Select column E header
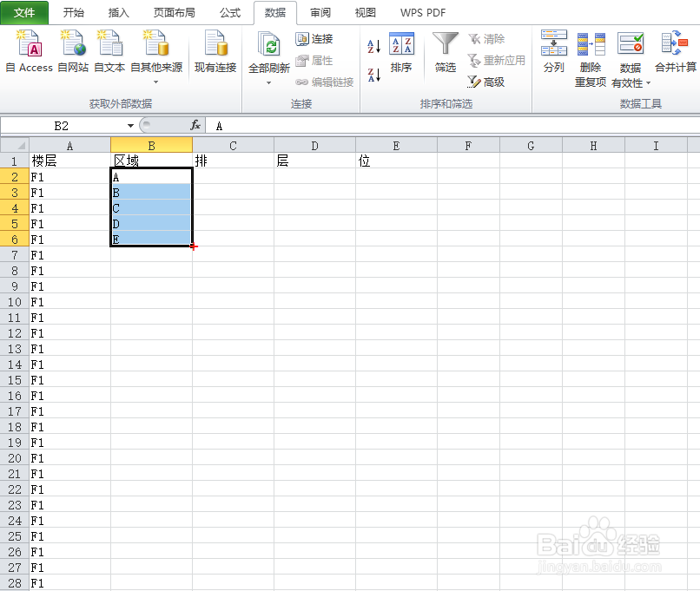This screenshot has height=591, width=700. [396, 146]
